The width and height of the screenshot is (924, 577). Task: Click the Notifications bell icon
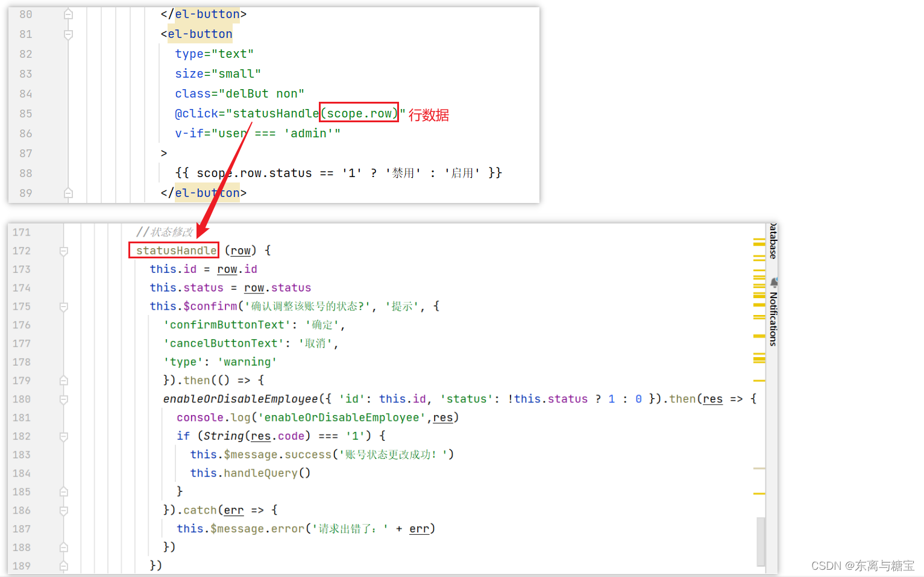(x=774, y=282)
